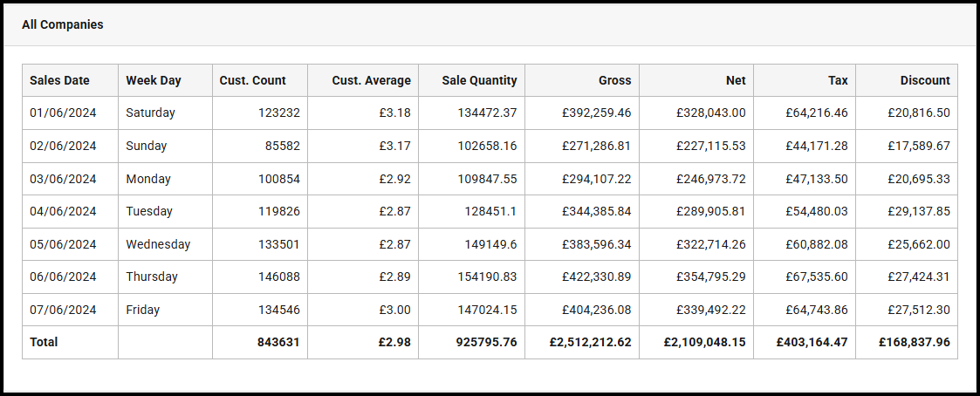
Task: Select the Cust. Count column header
Action: pos(251,80)
